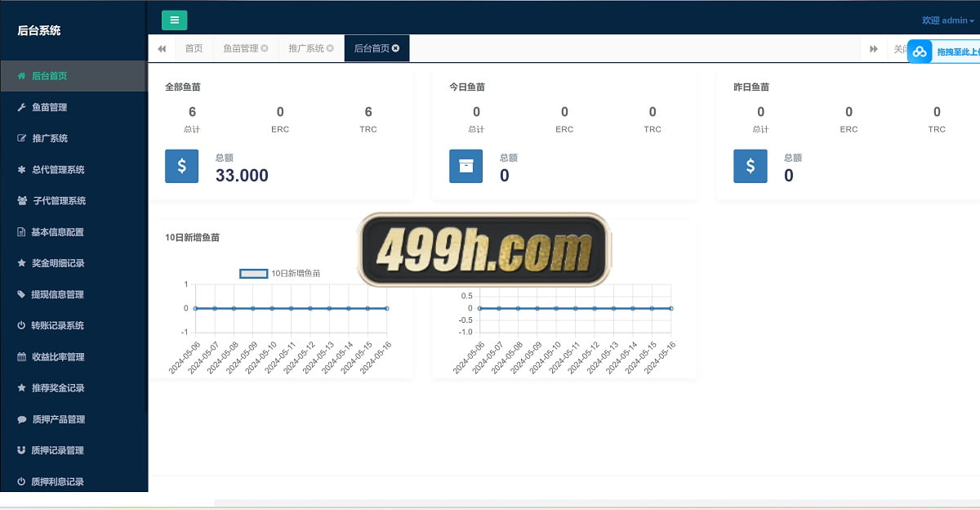This screenshot has height=510, width=980.
Task: Click the magnet icon beside 质押记录管理
Action: coord(21,450)
